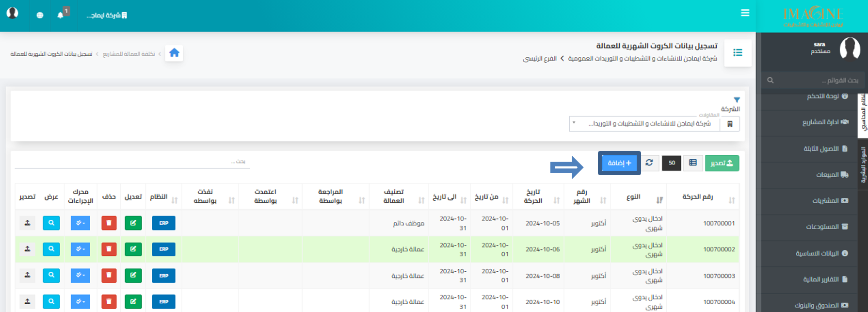Open hamburger menu in top bar
This screenshot has width=868, height=312.
(745, 13)
